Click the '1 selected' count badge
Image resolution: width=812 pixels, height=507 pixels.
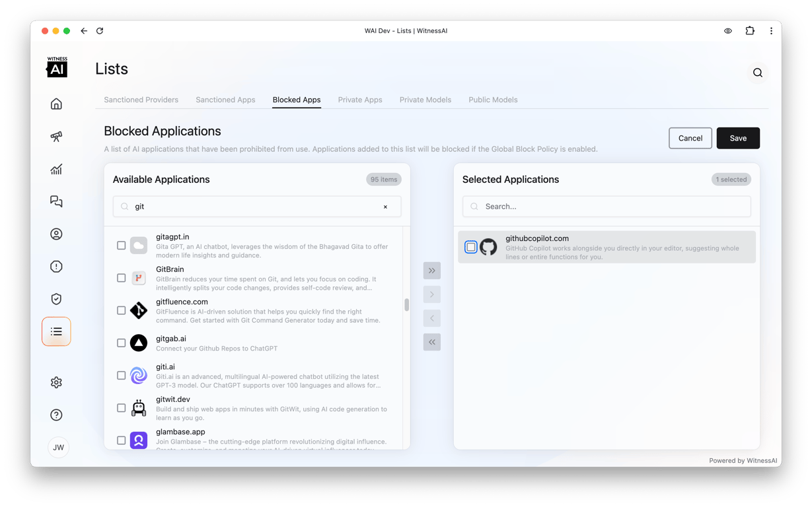[x=731, y=180]
